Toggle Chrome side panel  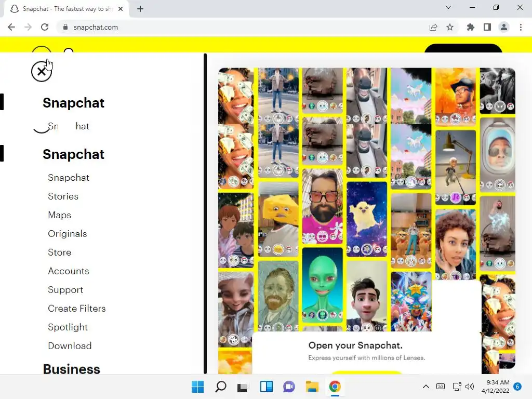[x=487, y=27]
